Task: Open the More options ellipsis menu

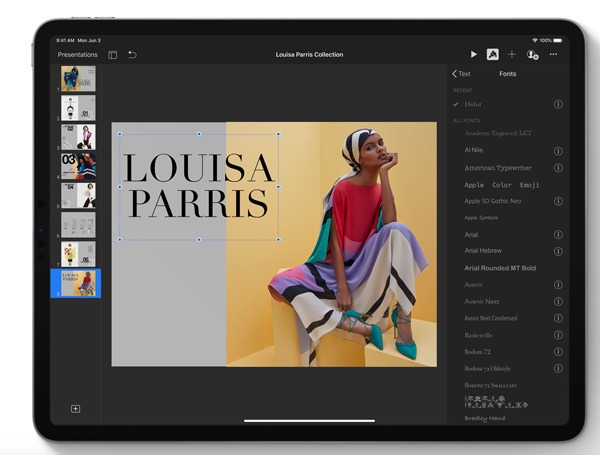Action: [553, 54]
